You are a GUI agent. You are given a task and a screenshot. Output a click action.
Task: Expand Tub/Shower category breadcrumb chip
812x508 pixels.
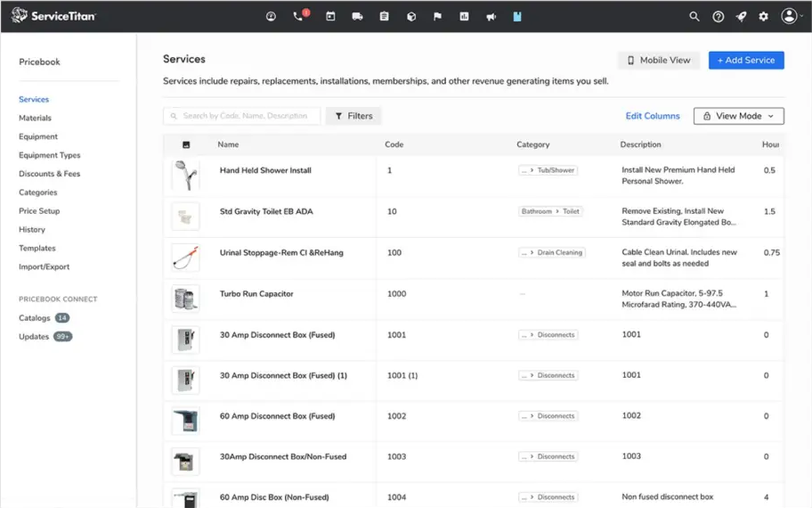[x=548, y=170]
